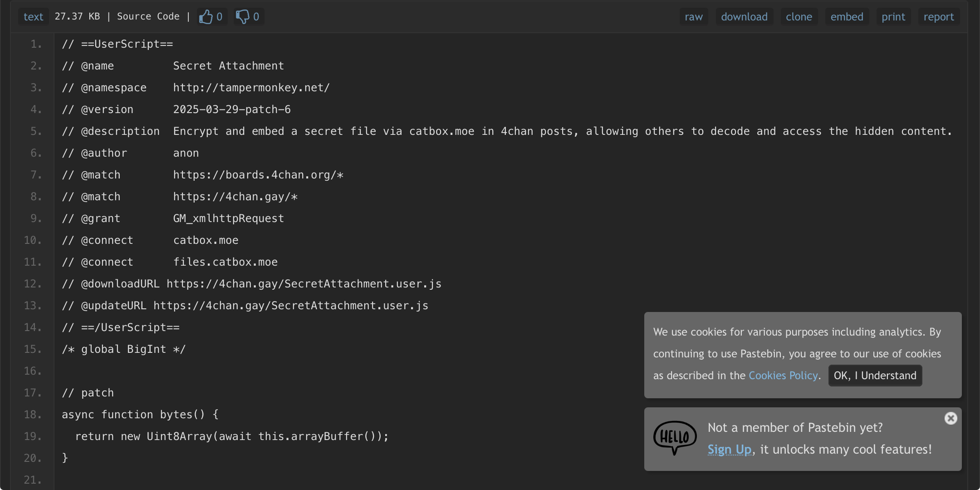Open the Cookies Policy link

783,376
